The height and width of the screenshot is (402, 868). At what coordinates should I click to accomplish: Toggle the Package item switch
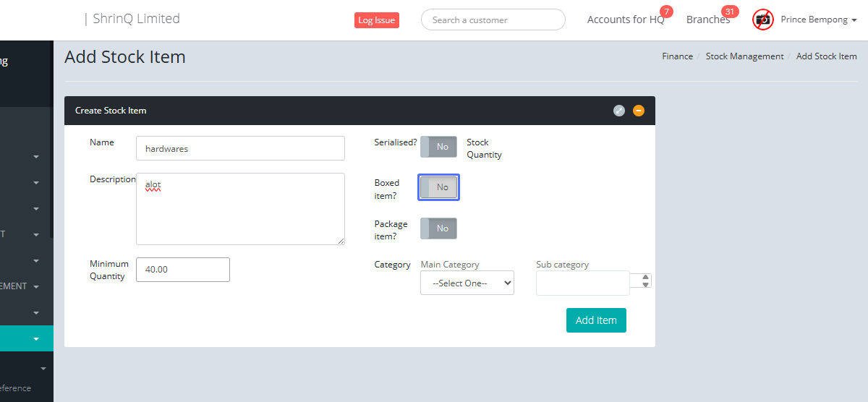click(438, 228)
